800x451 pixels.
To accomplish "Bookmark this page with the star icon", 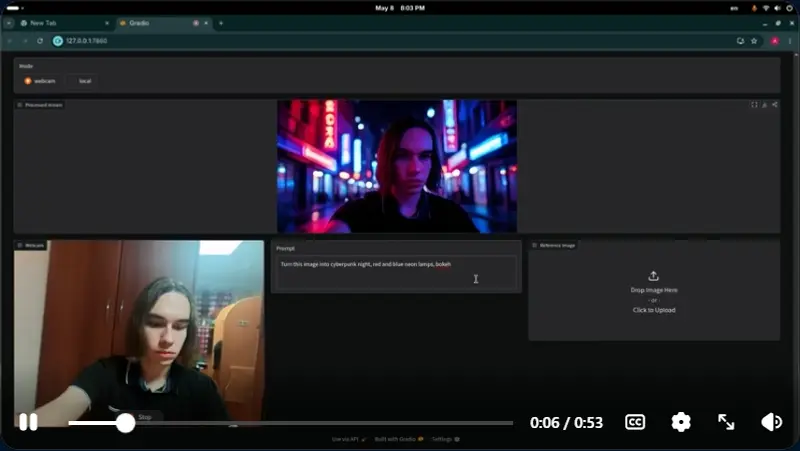I will point(754,41).
